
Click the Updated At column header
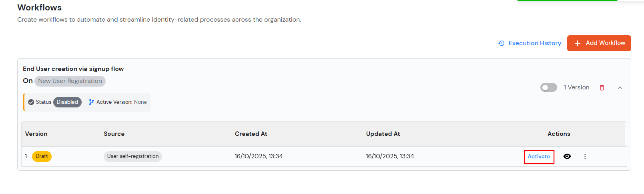point(383,134)
